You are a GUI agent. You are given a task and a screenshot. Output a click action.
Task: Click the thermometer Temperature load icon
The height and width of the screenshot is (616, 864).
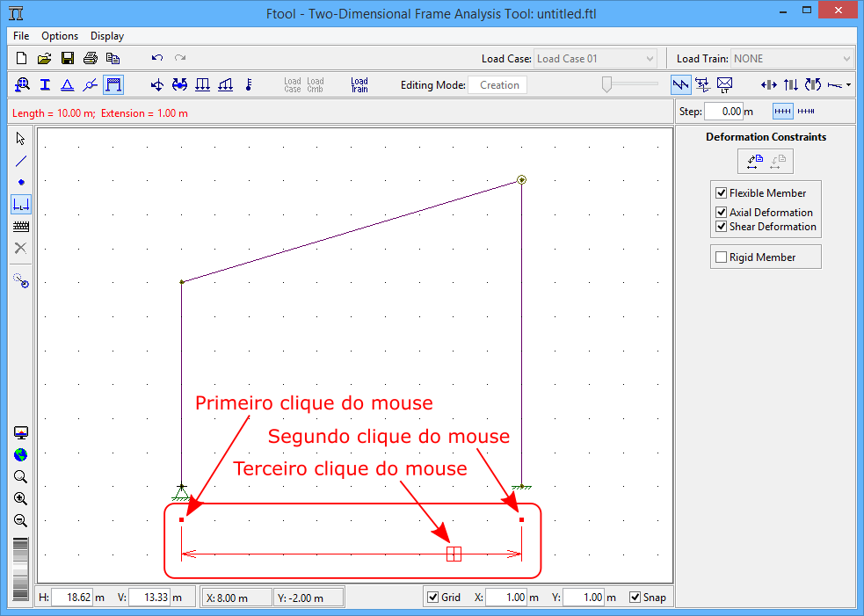click(249, 85)
